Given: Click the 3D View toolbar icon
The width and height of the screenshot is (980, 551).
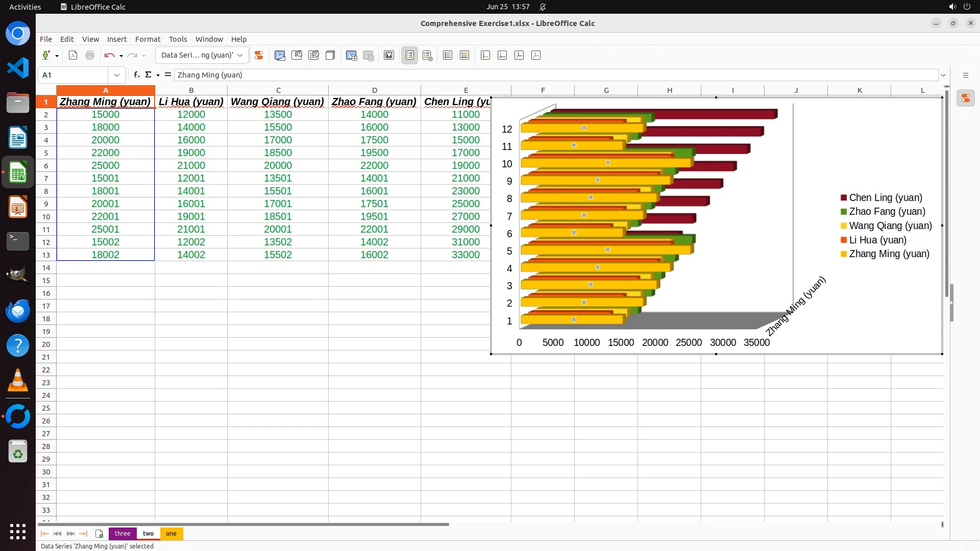Looking at the screenshot, I should coord(330,56).
